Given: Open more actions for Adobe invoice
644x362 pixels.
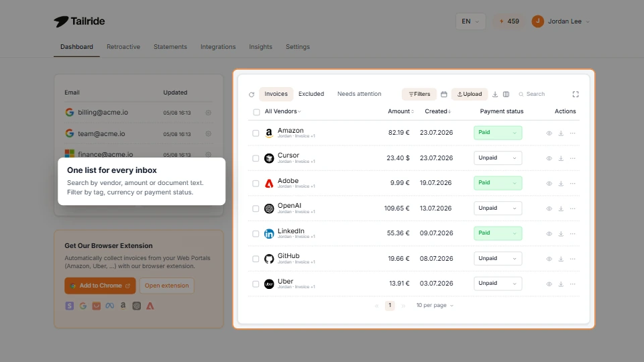Looking at the screenshot, I should (x=572, y=184).
